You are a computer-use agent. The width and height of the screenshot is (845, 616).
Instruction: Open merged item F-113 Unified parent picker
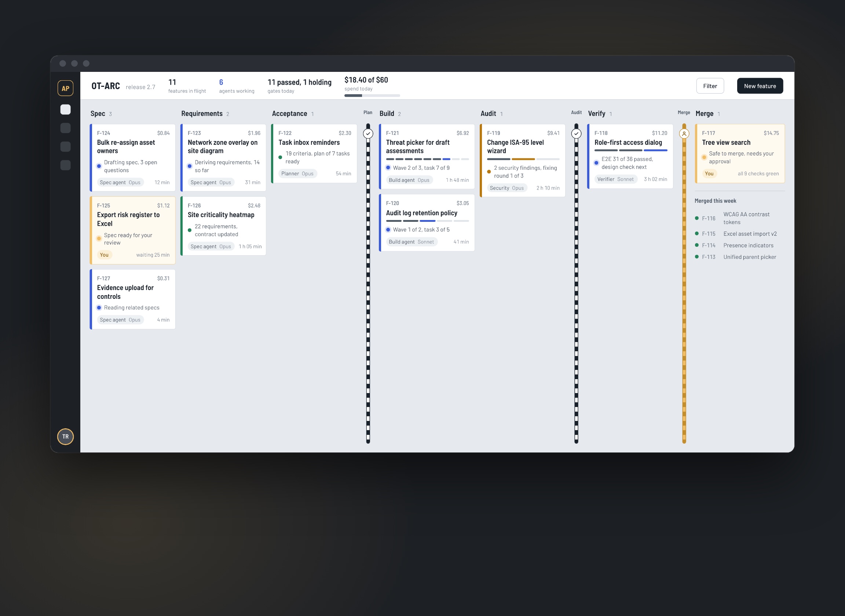tap(740, 257)
